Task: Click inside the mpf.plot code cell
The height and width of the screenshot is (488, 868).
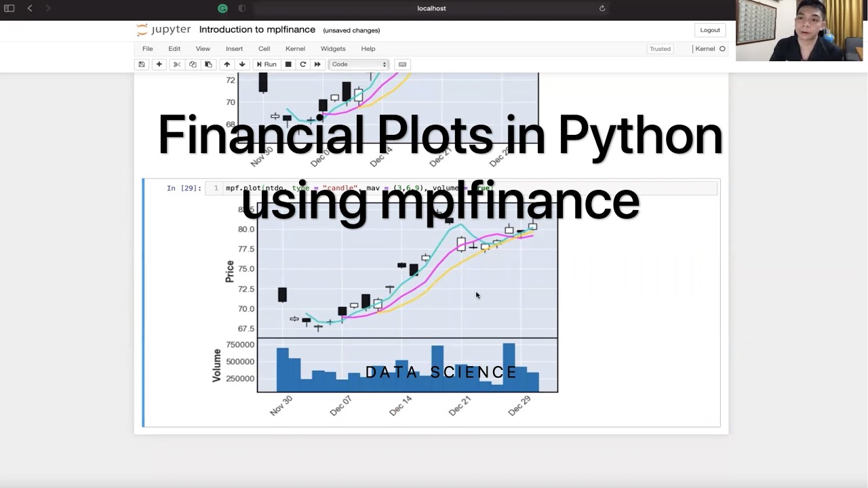Action: [x=460, y=188]
